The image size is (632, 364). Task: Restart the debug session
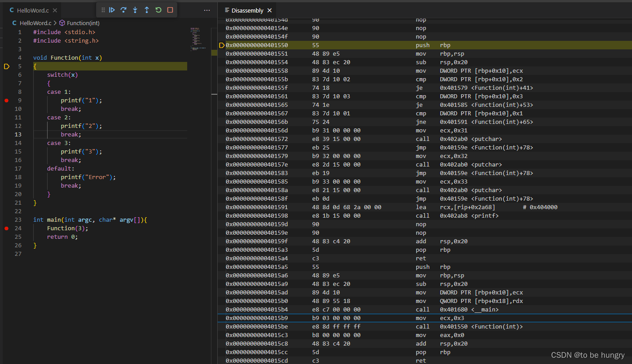coord(158,10)
